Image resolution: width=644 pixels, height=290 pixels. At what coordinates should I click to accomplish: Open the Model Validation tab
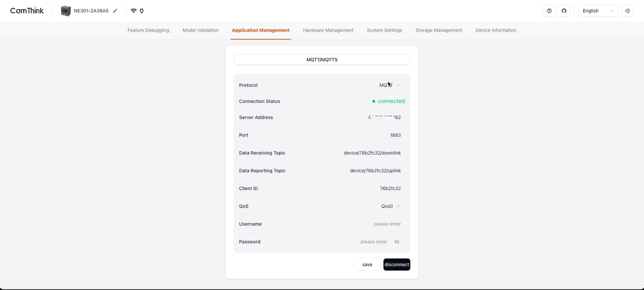[x=200, y=30]
